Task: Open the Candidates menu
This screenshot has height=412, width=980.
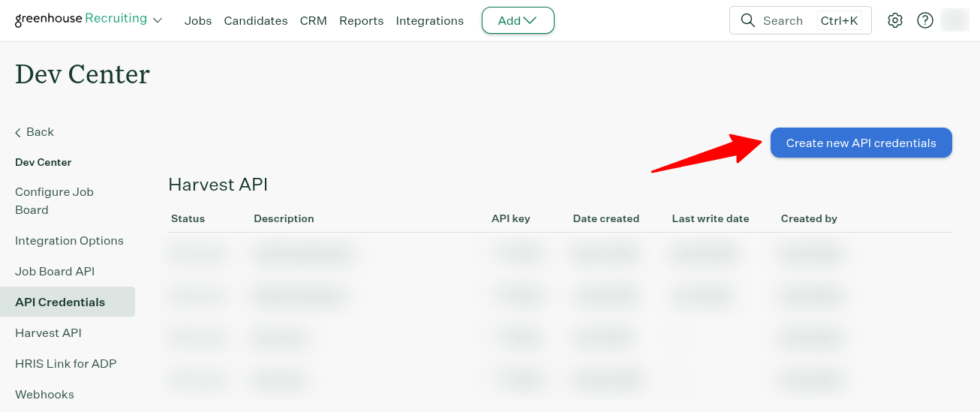Action: 256,21
